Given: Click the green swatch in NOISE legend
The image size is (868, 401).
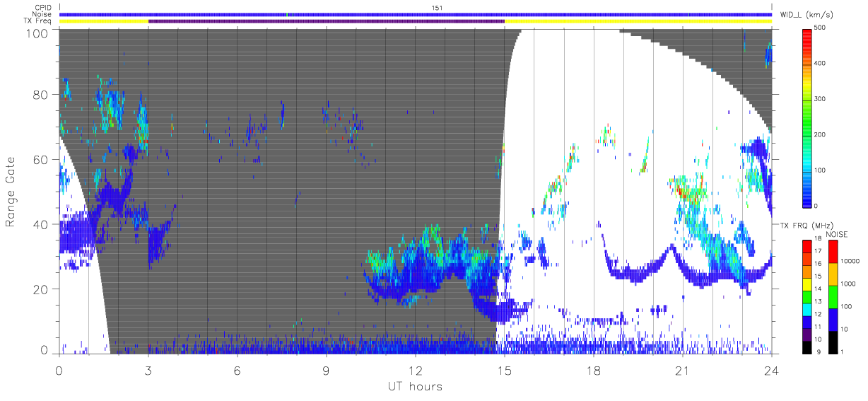Looking at the screenshot, I should (833, 296).
